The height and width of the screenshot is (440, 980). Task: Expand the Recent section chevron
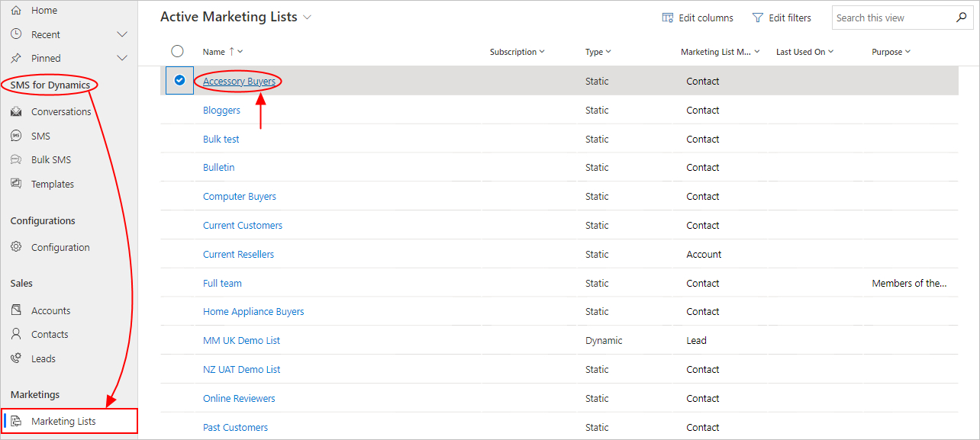pos(122,34)
